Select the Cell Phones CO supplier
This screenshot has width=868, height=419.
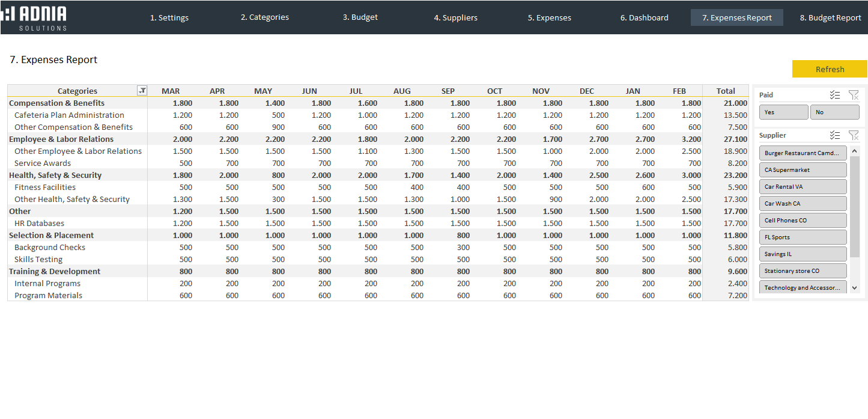click(x=803, y=221)
